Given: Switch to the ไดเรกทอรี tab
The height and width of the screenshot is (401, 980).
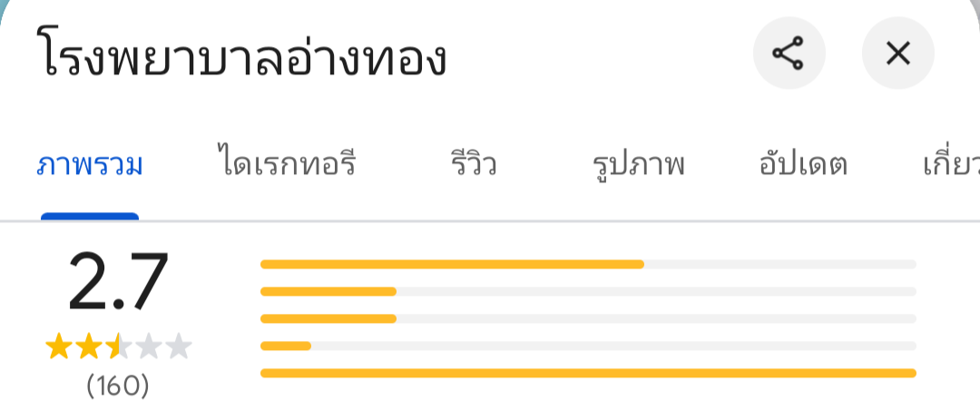Looking at the screenshot, I should 288,166.
